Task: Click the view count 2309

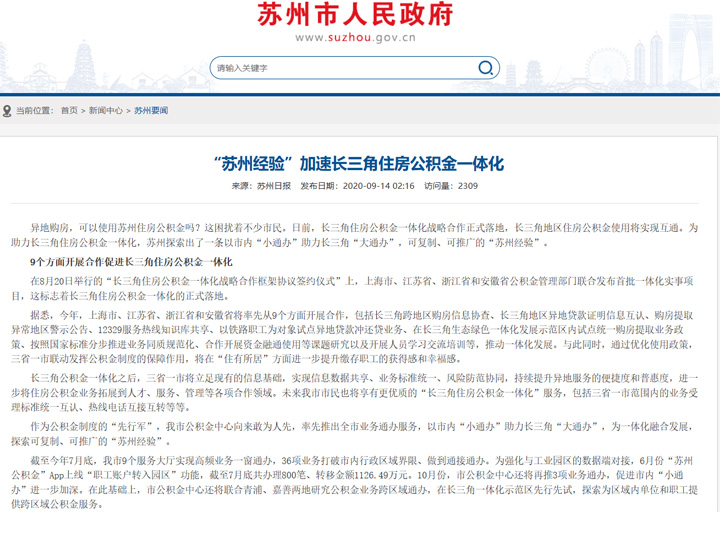Action: tap(469, 186)
